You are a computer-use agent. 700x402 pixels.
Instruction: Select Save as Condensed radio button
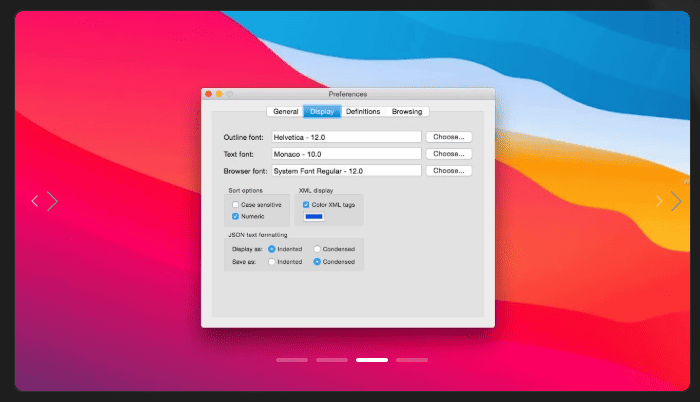[317, 262]
